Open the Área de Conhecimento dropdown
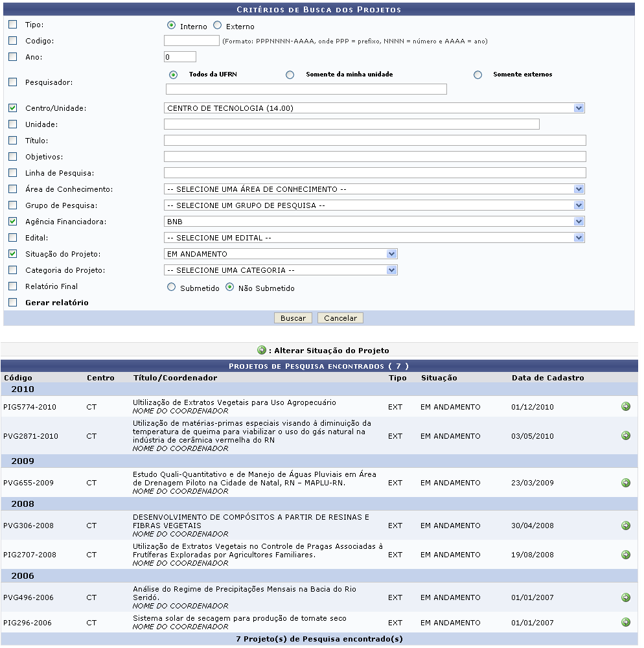The height and width of the screenshot is (648, 644). click(374, 189)
